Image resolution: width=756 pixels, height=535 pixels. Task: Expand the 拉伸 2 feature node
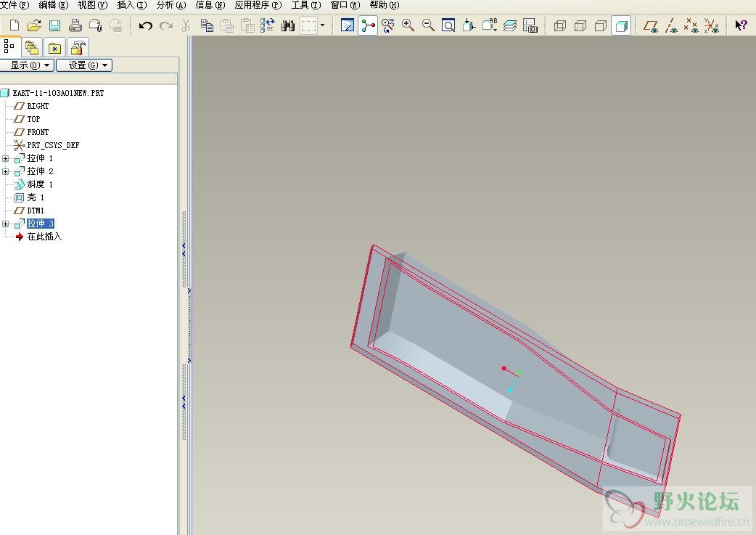pos(5,171)
